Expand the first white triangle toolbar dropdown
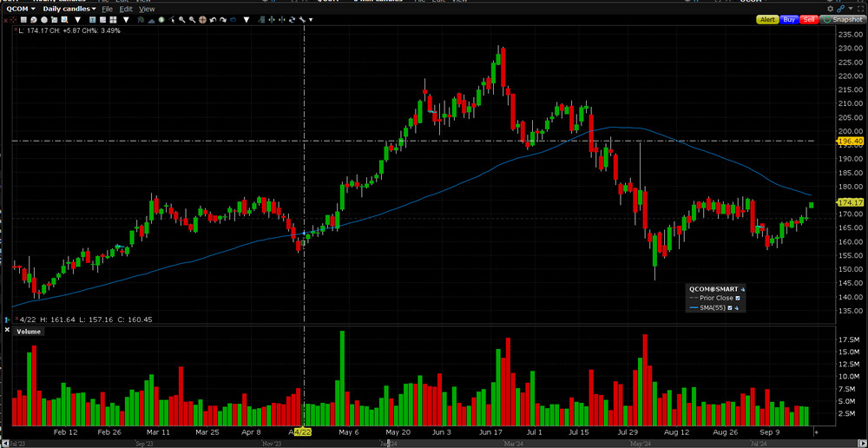 coord(78,20)
